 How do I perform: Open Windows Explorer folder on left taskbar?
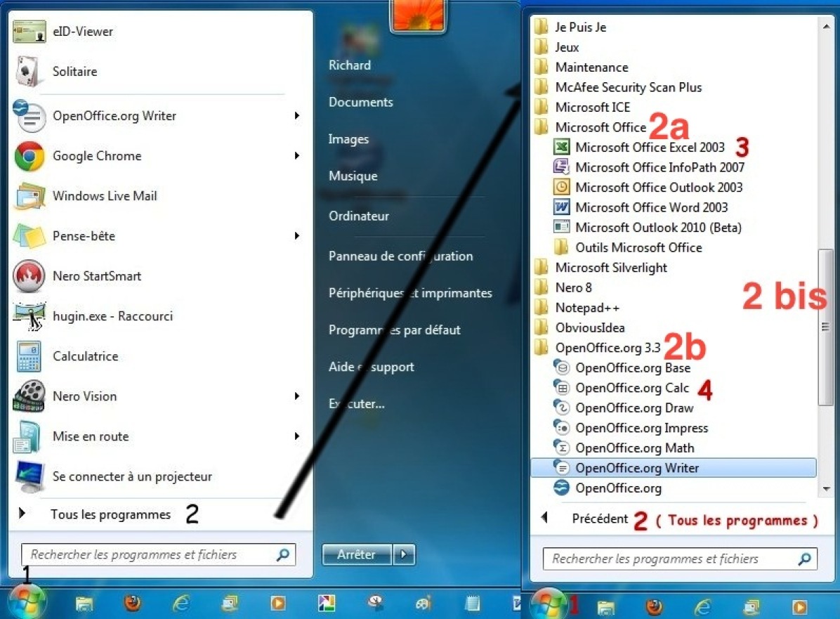[84, 604]
